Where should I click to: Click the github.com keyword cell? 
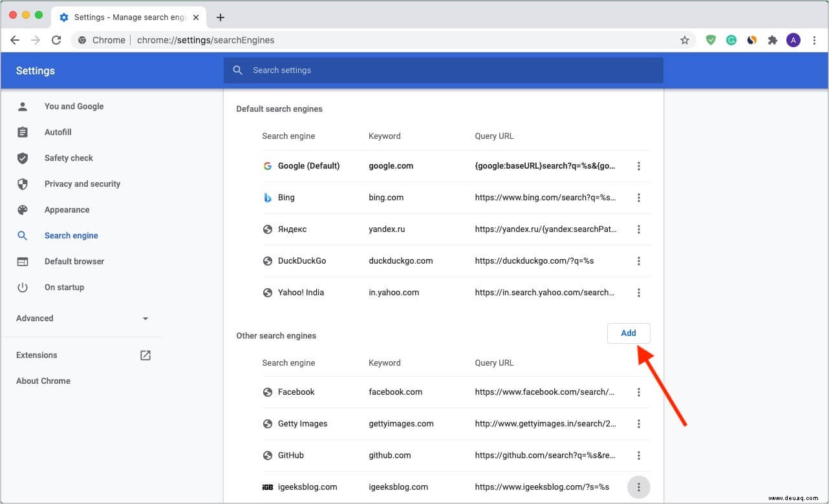pos(390,456)
